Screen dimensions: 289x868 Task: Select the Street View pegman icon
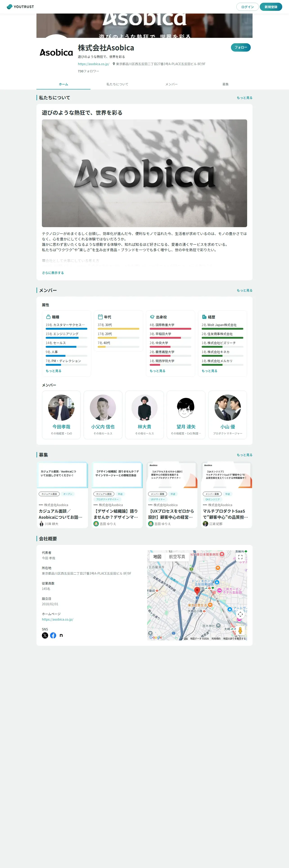(x=240, y=630)
